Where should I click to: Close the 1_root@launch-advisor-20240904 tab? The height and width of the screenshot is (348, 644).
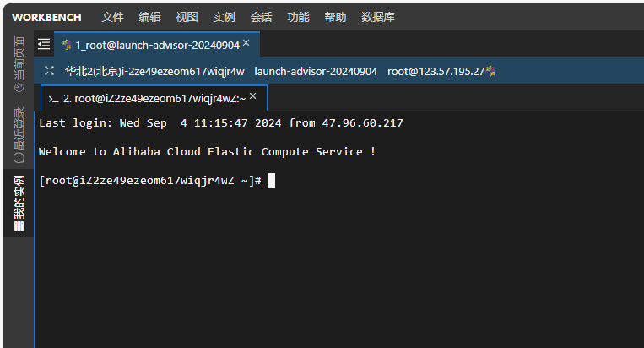246,43
